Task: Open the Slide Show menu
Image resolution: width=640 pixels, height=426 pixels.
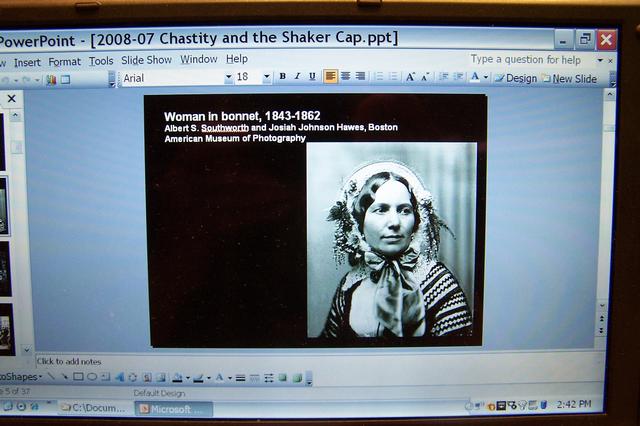Action: coord(146,60)
